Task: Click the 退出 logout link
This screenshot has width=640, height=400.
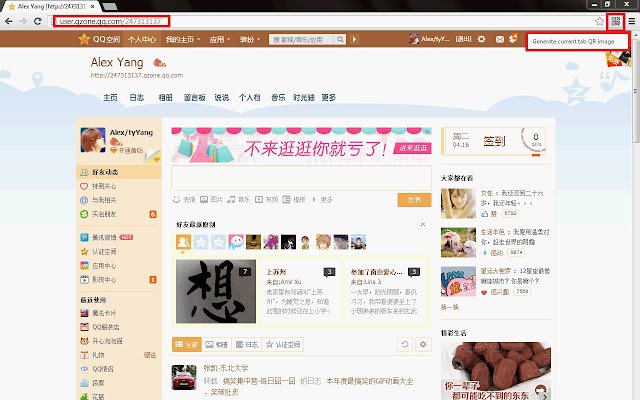Action: tap(463, 39)
